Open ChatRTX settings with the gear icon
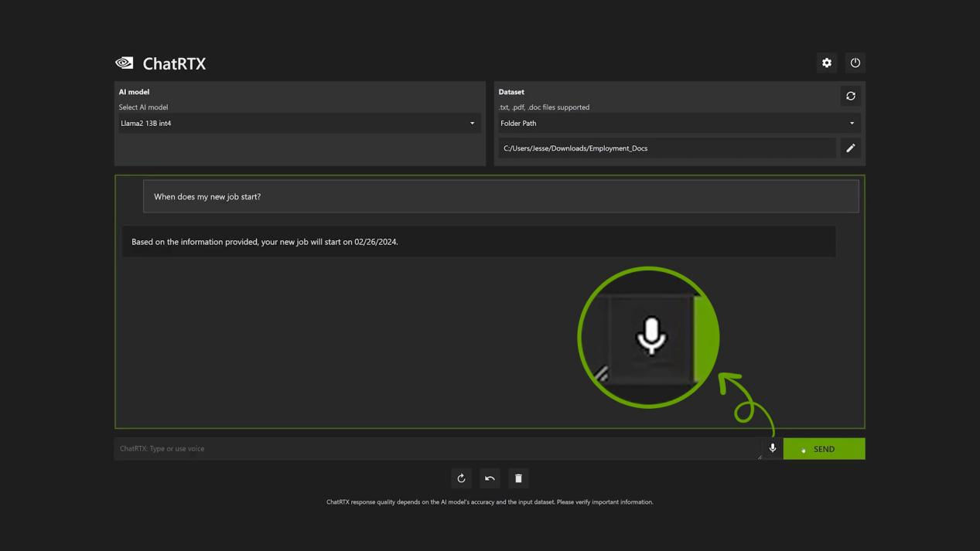 coord(827,63)
